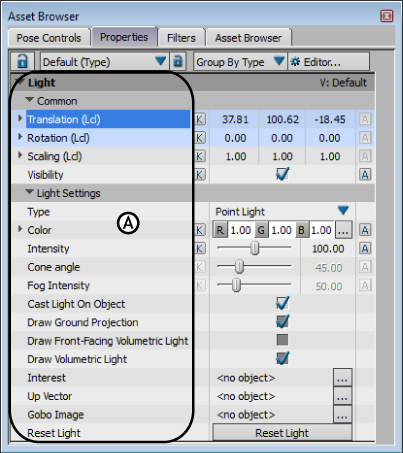Open the Point Light type dropdown
The height and width of the screenshot is (453, 403).
point(343,211)
